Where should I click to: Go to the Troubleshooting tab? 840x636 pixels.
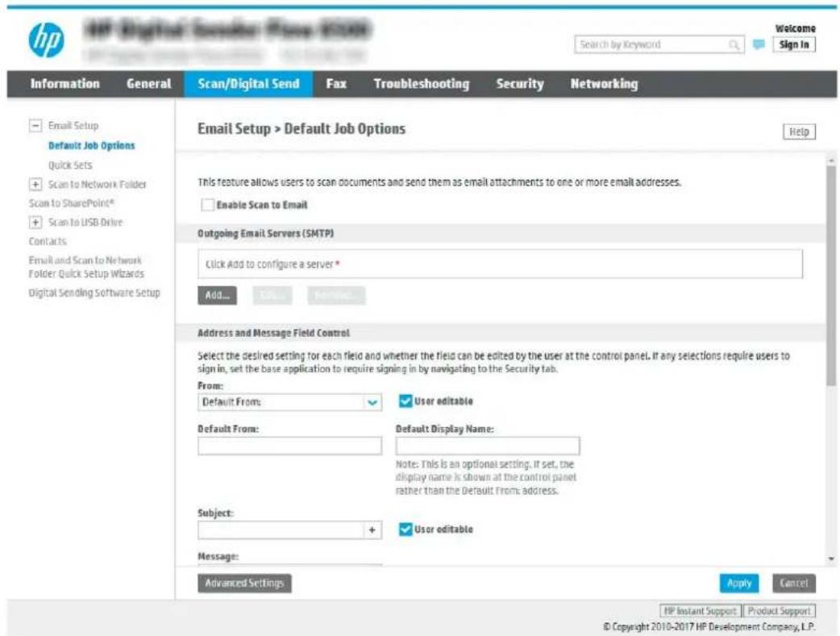click(422, 84)
